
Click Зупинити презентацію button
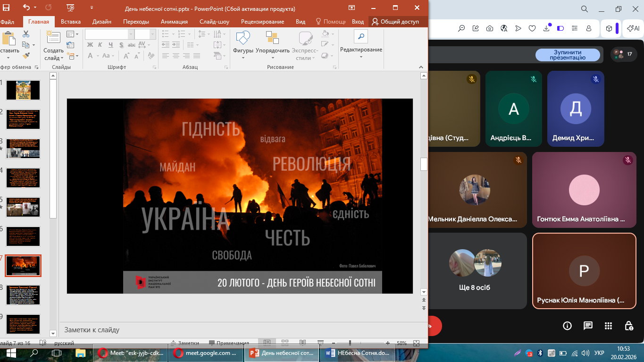tap(568, 55)
